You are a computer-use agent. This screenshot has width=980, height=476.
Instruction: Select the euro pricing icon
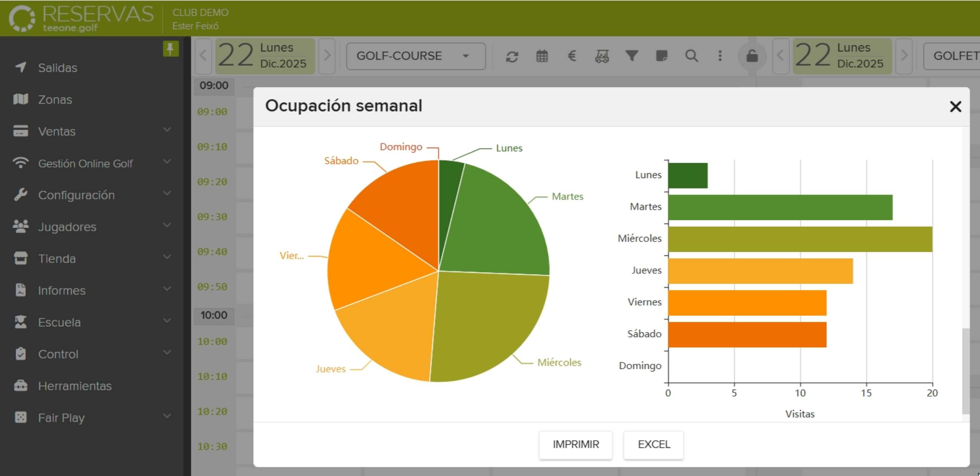571,56
